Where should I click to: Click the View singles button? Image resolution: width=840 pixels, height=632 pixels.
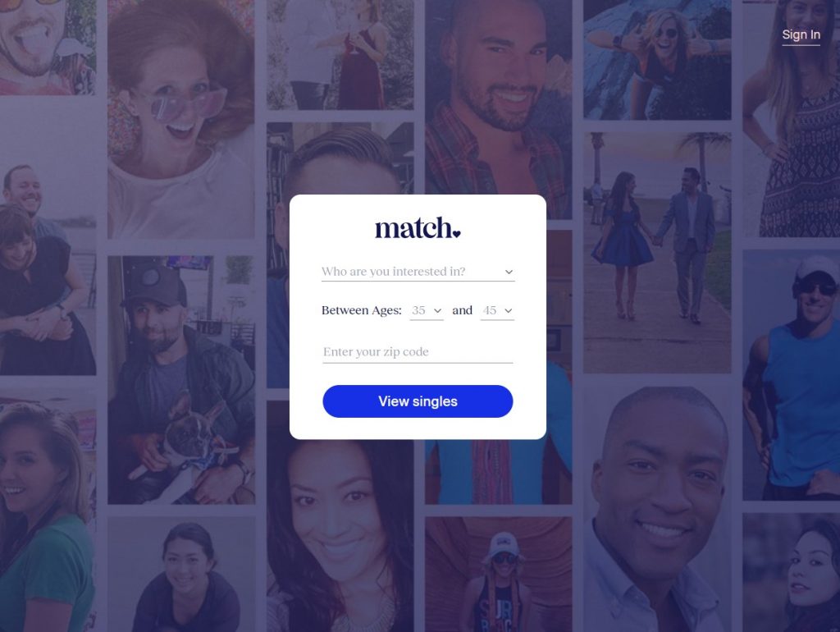pos(418,401)
